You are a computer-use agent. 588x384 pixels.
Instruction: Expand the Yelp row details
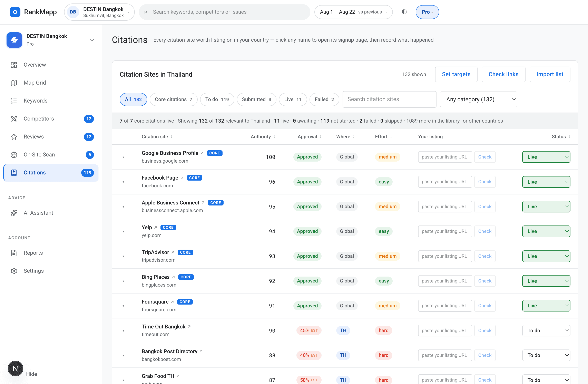123,232
